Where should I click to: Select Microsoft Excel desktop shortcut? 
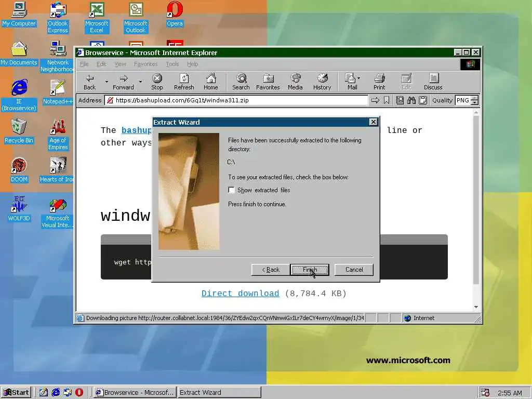point(96,18)
